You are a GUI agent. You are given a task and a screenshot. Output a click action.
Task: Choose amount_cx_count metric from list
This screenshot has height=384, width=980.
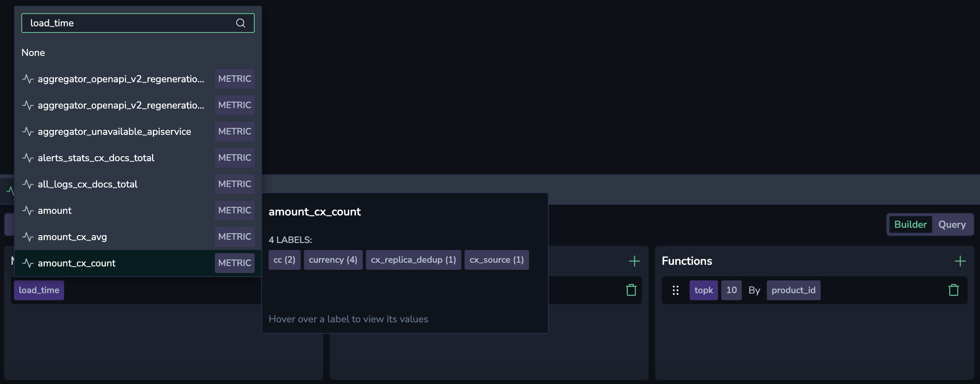pos(77,263)
